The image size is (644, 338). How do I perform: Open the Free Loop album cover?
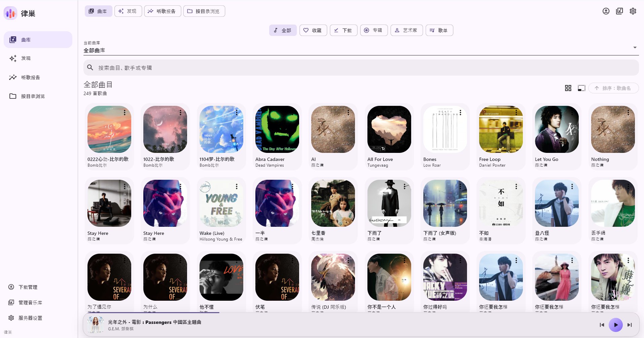click(x=501, y=129)
